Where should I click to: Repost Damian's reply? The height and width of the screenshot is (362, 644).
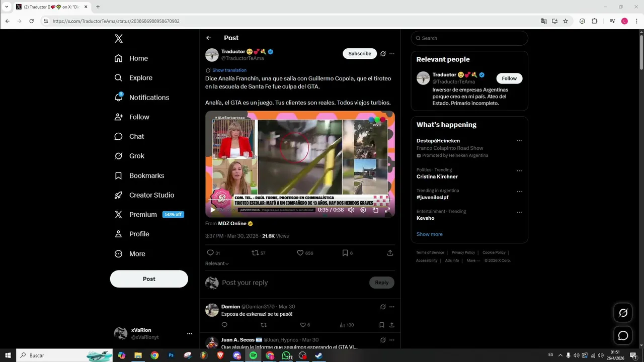pos(265,325)
